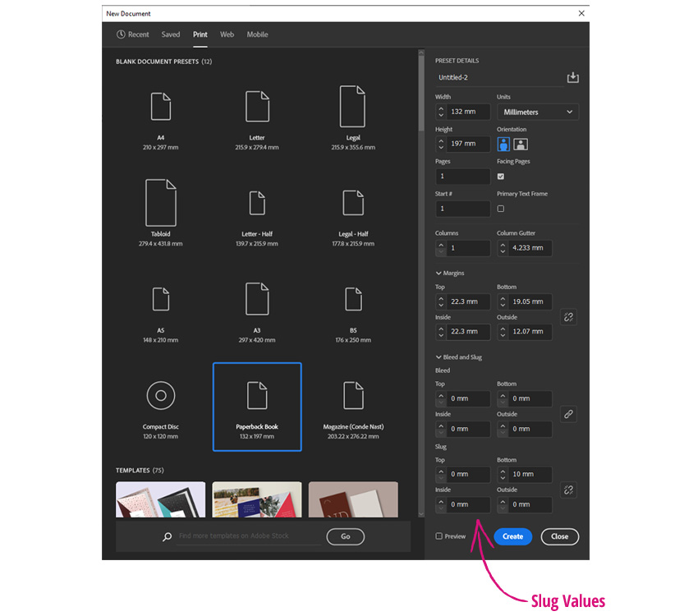Pick the Legal preset icon

pos(352,107)
